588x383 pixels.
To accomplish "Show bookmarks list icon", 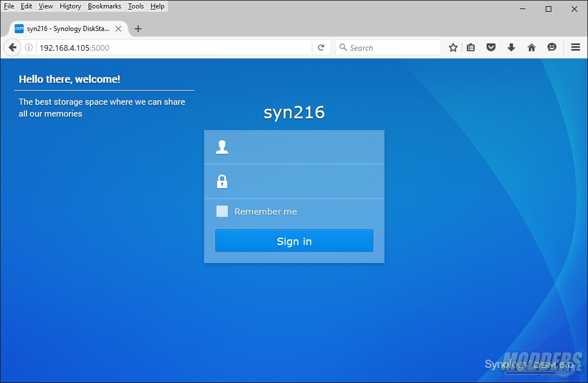I will [x=471, y=48].
